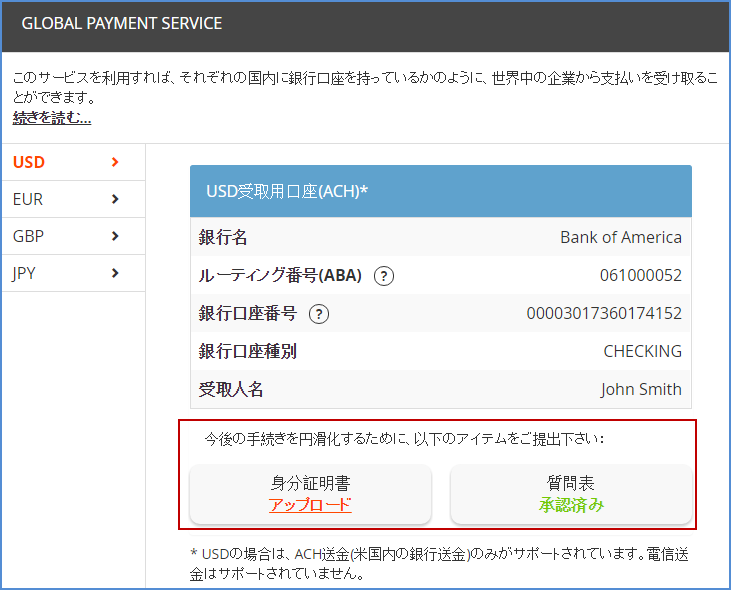Select the USD currency tab
The height and width of the screenshot is (590, 731).
[x=74, y=162]
